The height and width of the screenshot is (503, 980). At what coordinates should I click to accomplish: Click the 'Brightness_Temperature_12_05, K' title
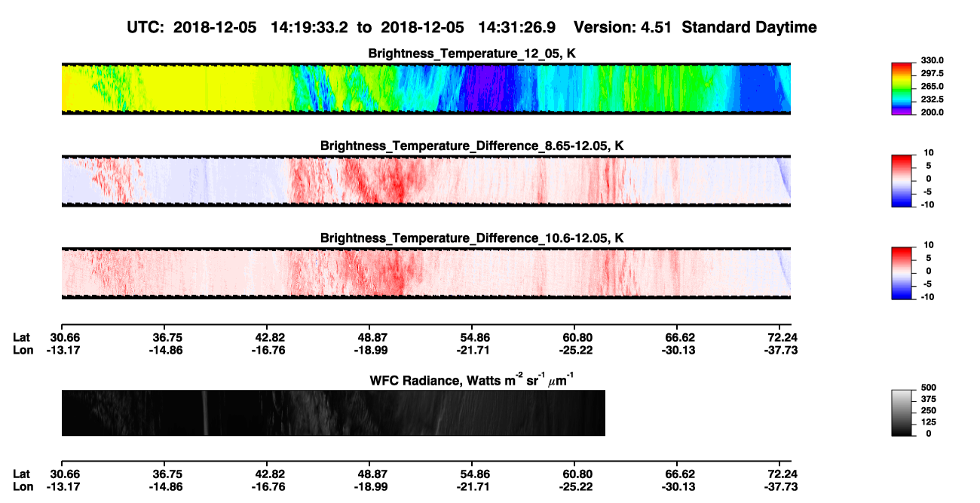[x=472, y=54]
